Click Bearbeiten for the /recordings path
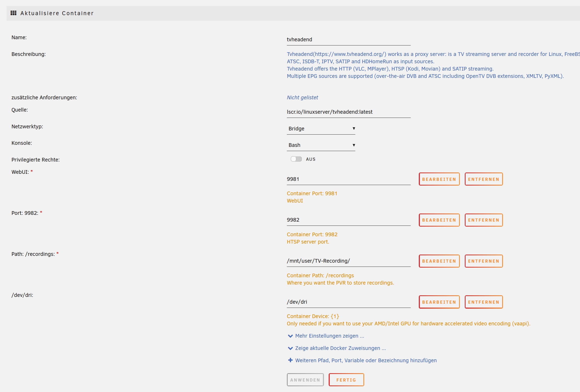This screenshot has height=392, width=580. (x=439, y=261)
